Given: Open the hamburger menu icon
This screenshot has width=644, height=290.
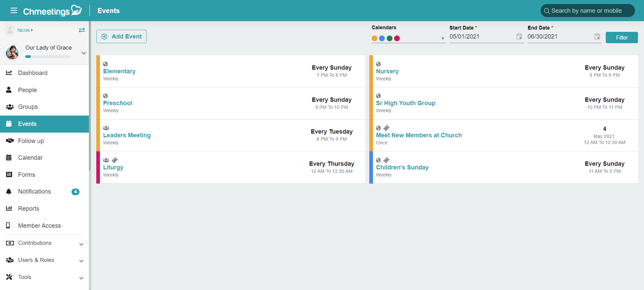Looking at the screenshot, I should [x=14, y=10].
